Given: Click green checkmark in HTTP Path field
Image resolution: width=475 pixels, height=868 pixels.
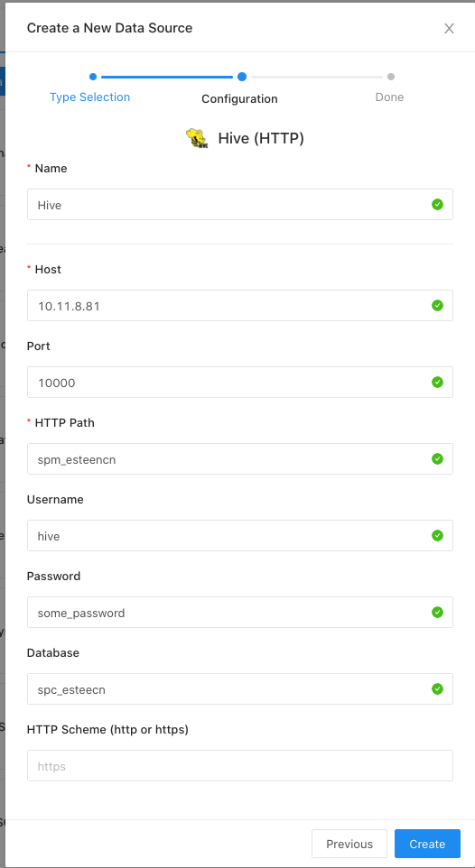Looking at the screenshot, I should coord(437,459).
